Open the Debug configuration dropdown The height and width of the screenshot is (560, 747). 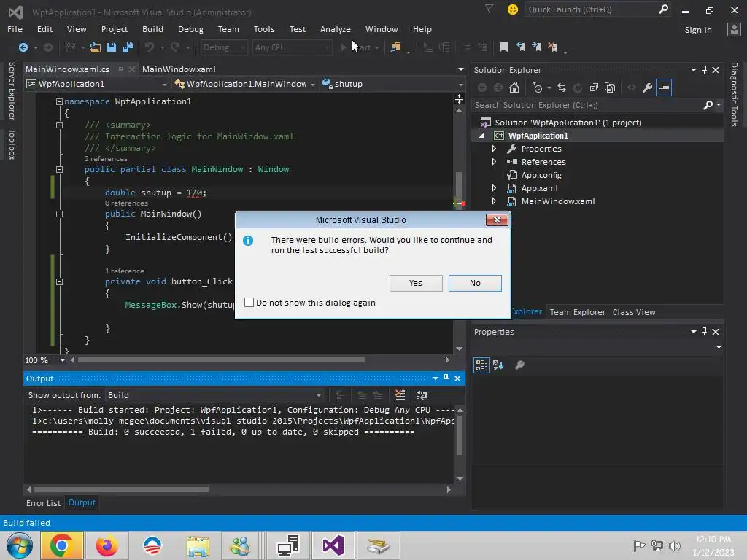coord(223,47)
